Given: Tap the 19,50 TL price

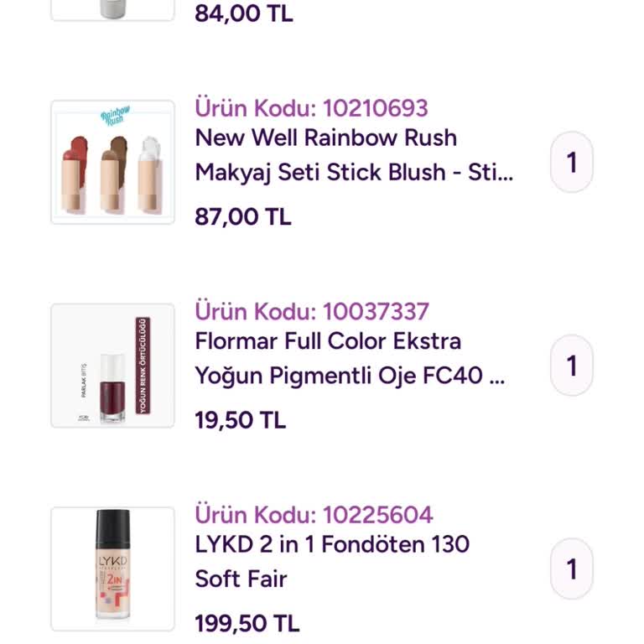Looking at the screenshot, I should click(241, 420).
